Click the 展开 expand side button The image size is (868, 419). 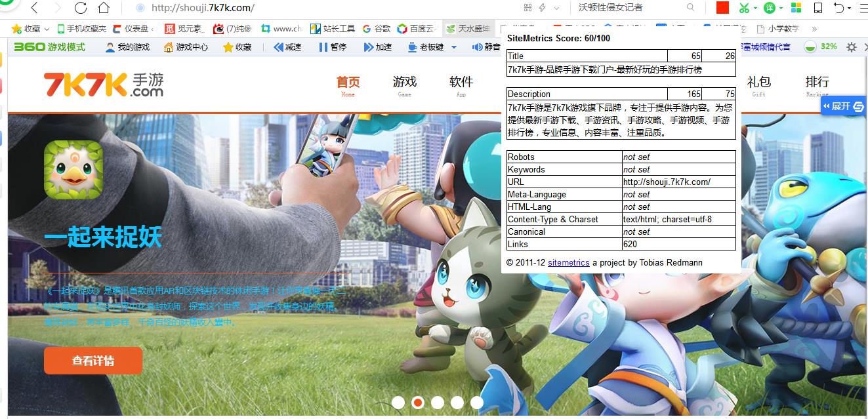tap(844, 106)
